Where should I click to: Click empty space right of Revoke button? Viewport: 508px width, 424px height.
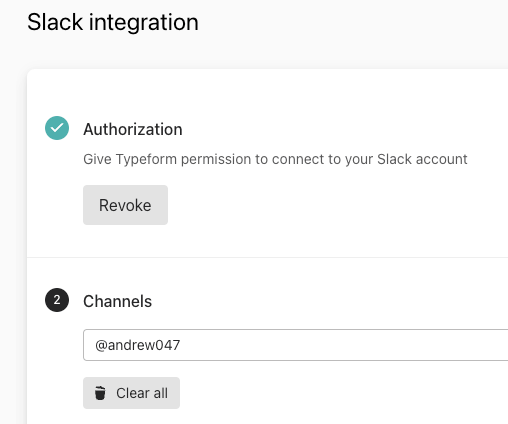click(300, 205)
